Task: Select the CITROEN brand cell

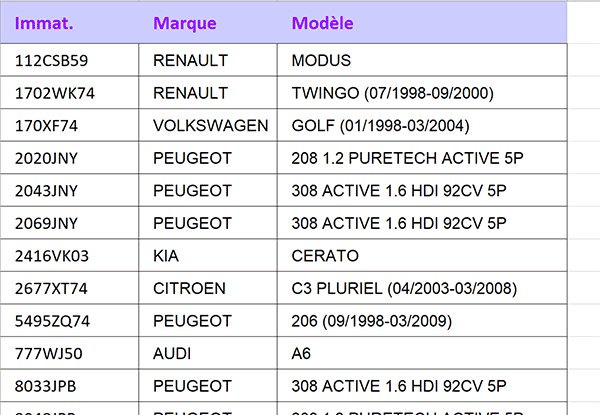Action: pyautogui.click(x=208, y=288)
